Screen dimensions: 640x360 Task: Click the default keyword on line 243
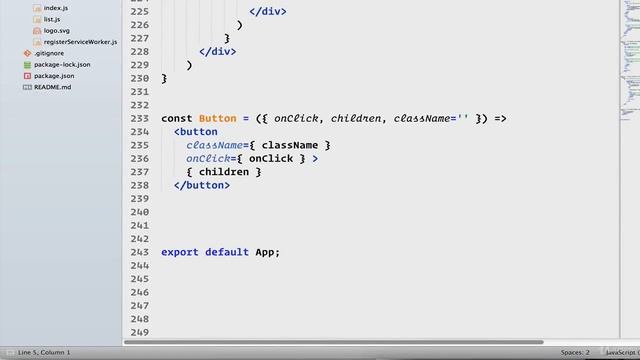click(227, 252)
